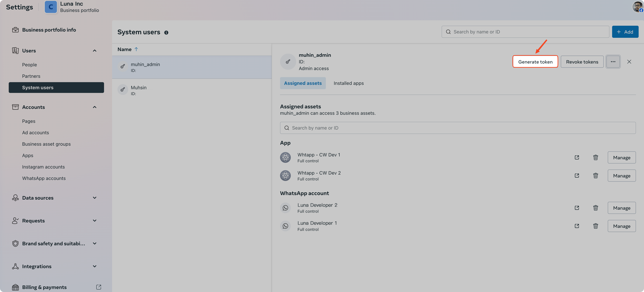
Task: Open Instagram accounts in sidebar
Action: pyautogui.click(x=43, y=167)
